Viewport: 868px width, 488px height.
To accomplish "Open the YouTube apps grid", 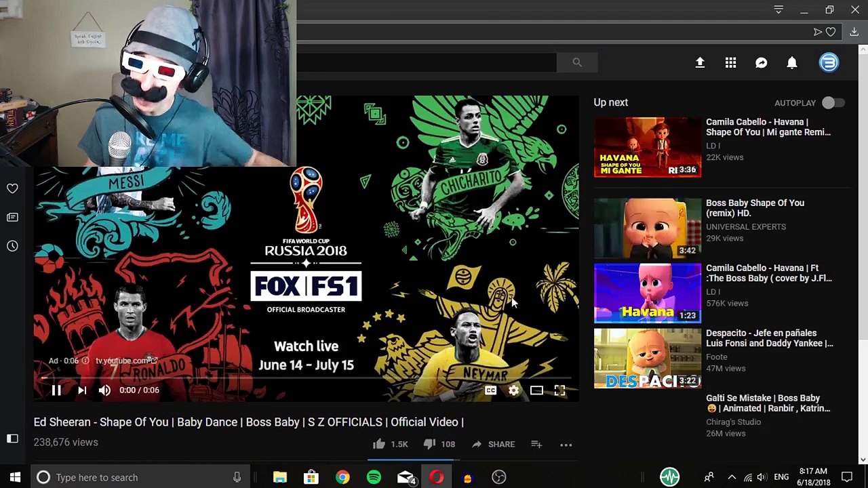I will click(x=730, y=62).
